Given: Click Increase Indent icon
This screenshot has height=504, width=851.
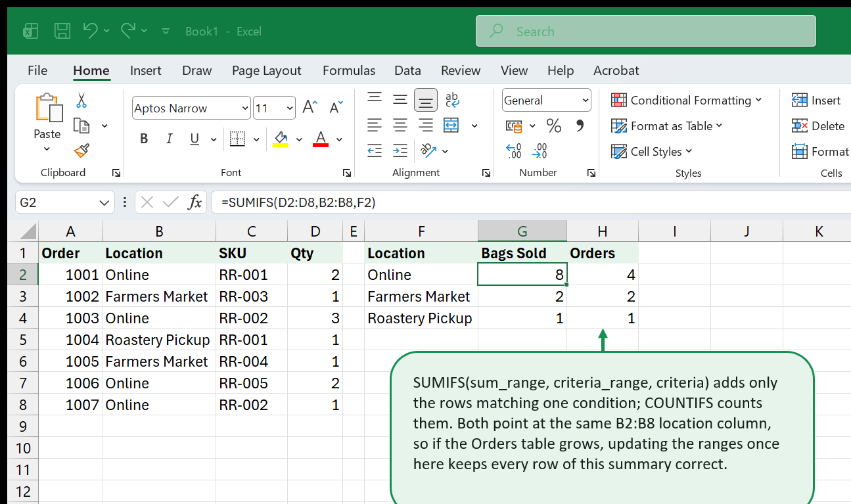Looking at the screenshot, I should (400, 150).
